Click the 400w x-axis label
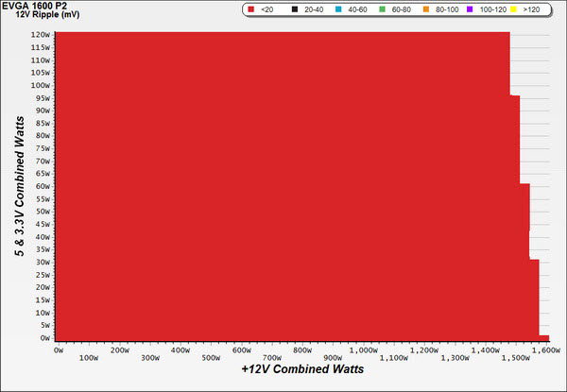 coord(180,350)
